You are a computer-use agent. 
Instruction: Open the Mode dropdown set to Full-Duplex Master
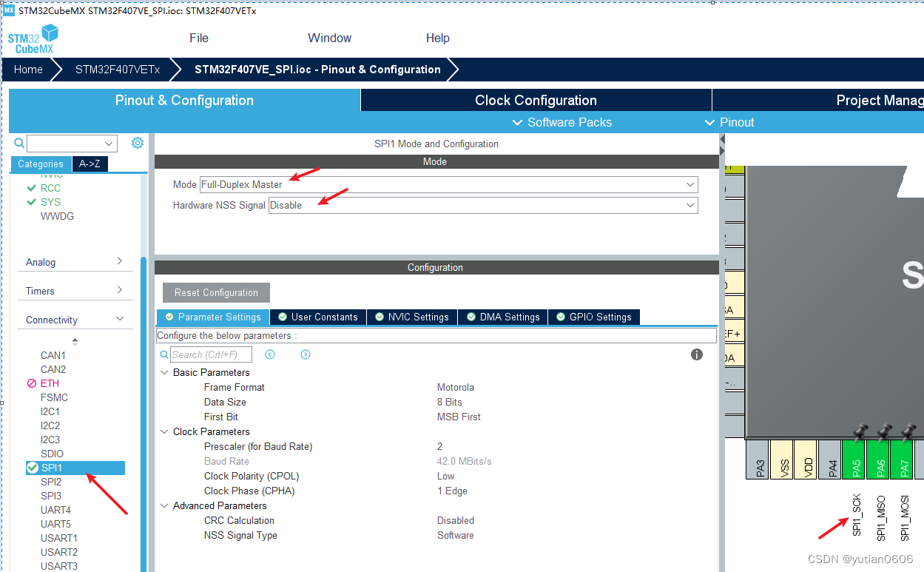click(448, 184)
